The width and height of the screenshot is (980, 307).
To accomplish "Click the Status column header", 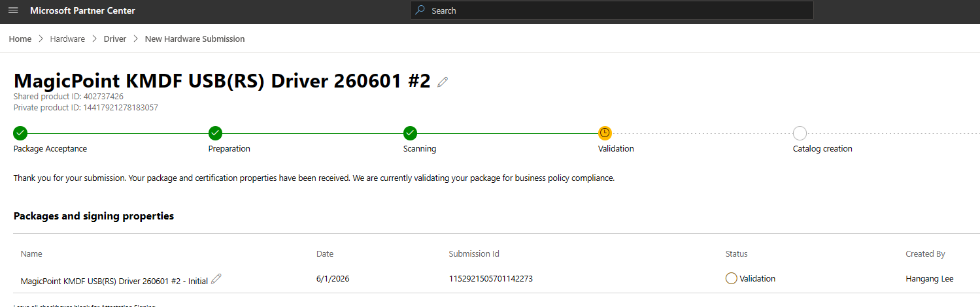I will (737, 254).
